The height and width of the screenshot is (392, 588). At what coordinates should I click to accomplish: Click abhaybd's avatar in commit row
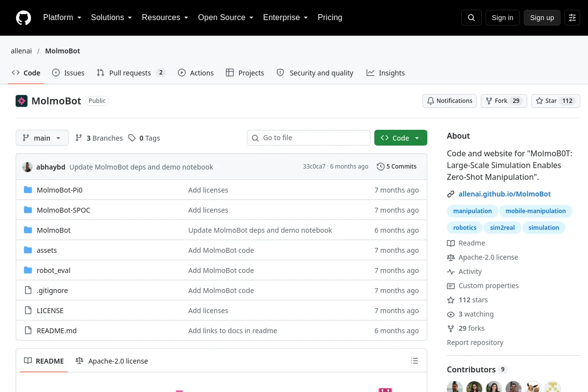(x=27, y=167)
